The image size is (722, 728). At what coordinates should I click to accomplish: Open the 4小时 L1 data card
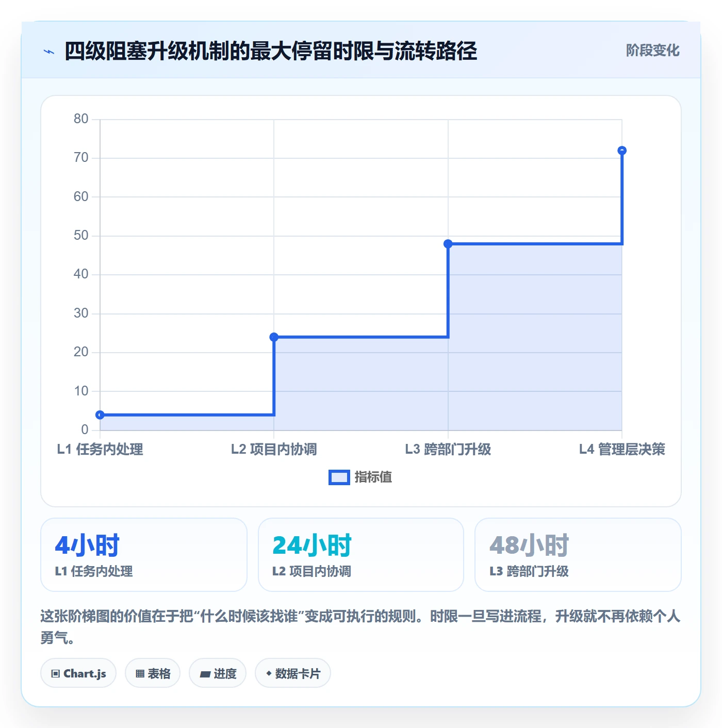pyautogui.click(x=144, y=555)
